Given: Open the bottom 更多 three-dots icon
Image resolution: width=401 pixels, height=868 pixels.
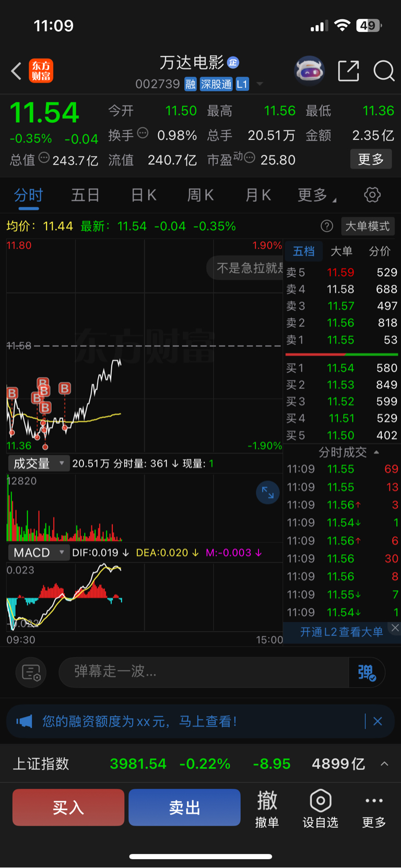Looking at the screenshot, I should pos(374,808).
